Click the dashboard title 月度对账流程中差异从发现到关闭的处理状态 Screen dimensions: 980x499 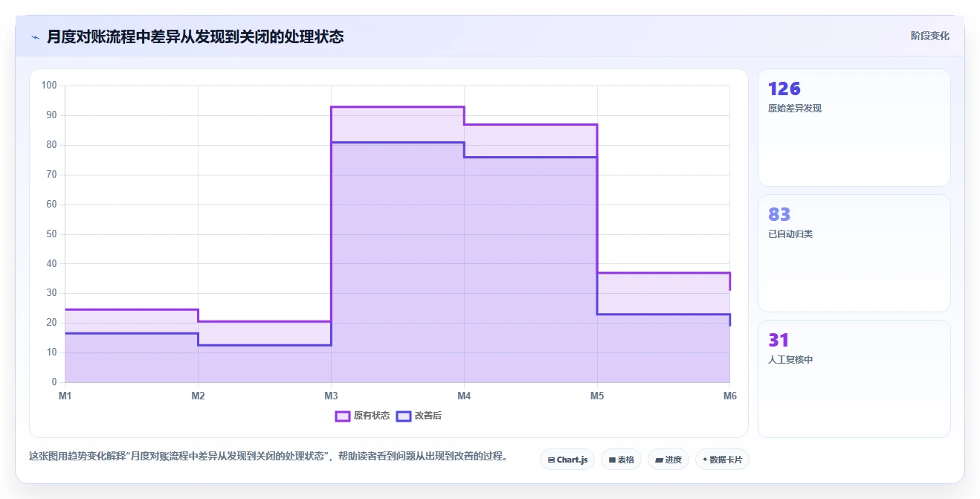(x=195, y=36)
